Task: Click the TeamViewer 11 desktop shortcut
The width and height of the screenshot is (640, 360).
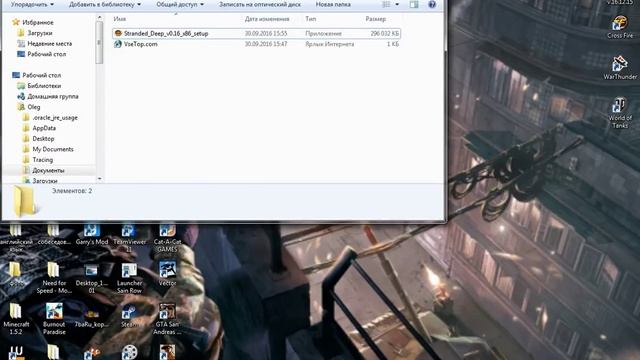Action: click(129, 238)
